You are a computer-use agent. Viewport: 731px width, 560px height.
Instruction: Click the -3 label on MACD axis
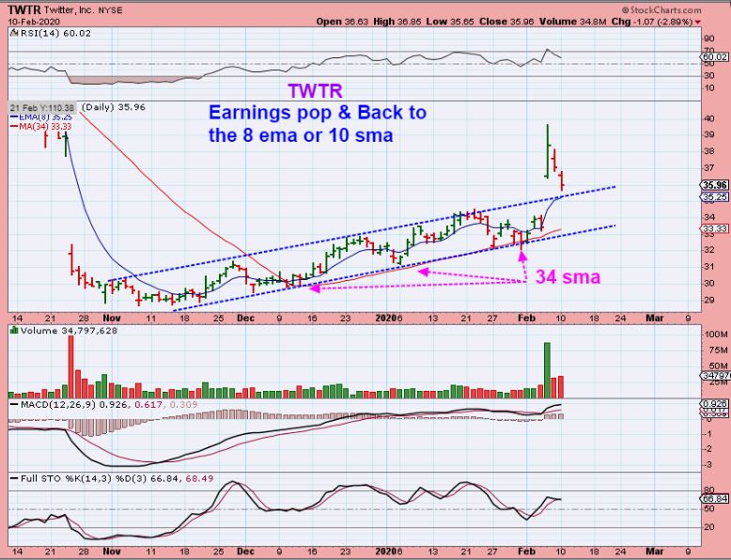point(708,464)
